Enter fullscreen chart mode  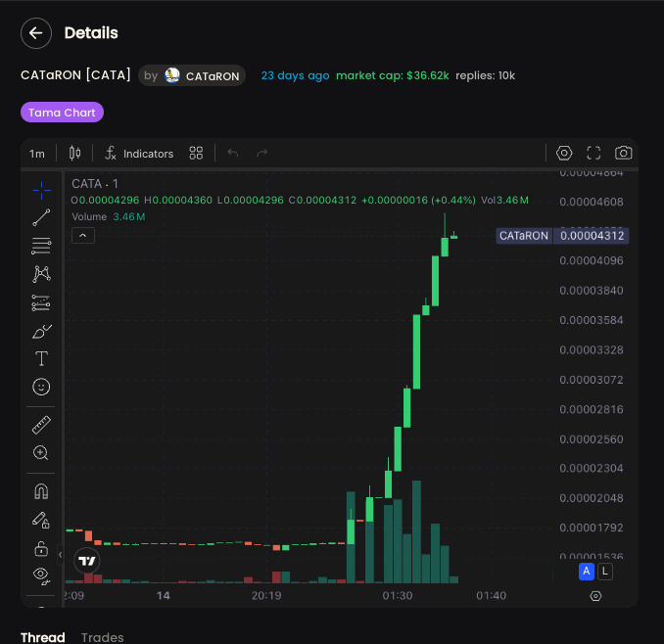tap(593, 153)
